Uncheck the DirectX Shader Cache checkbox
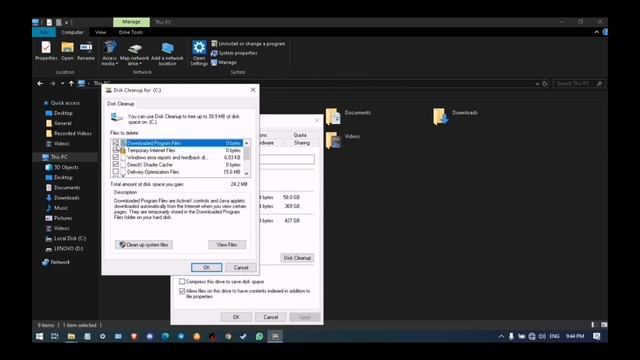 click(x=116, y=164)
